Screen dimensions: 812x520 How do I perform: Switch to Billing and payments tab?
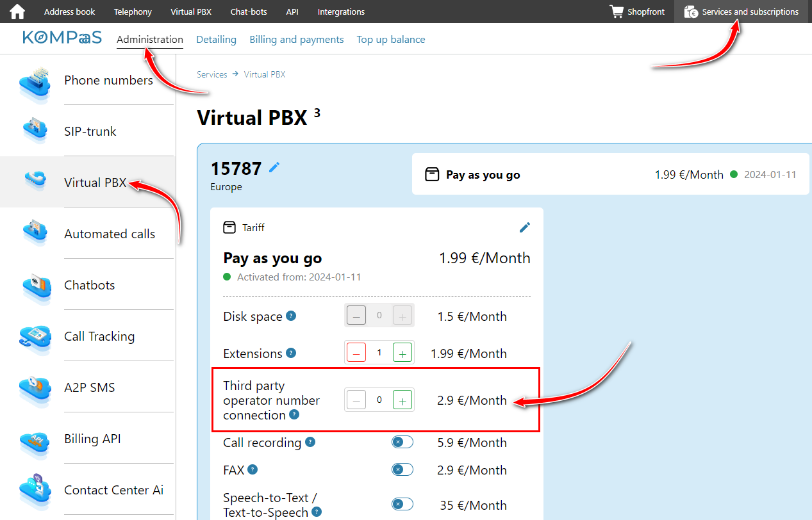297,39
